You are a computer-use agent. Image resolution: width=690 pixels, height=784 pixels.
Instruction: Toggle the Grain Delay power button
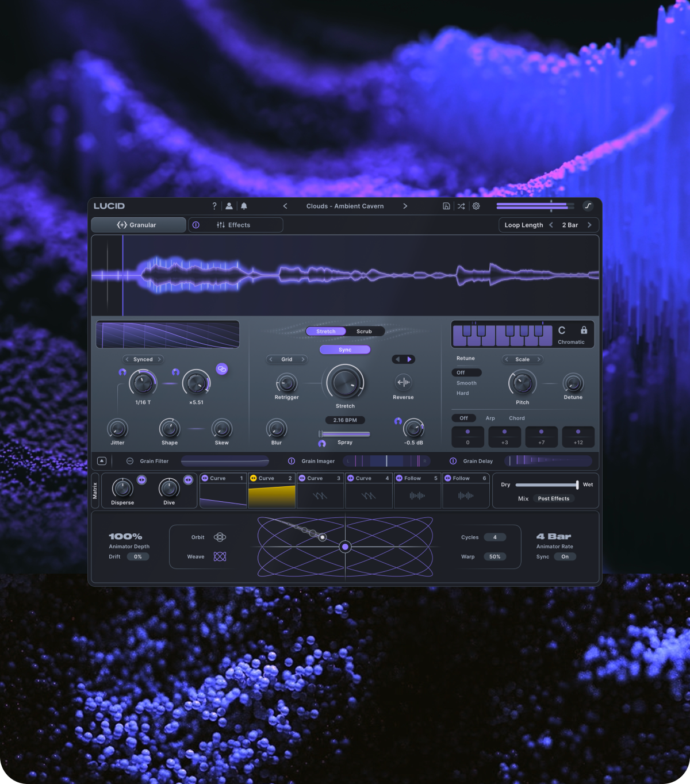(x=453, y=461)
